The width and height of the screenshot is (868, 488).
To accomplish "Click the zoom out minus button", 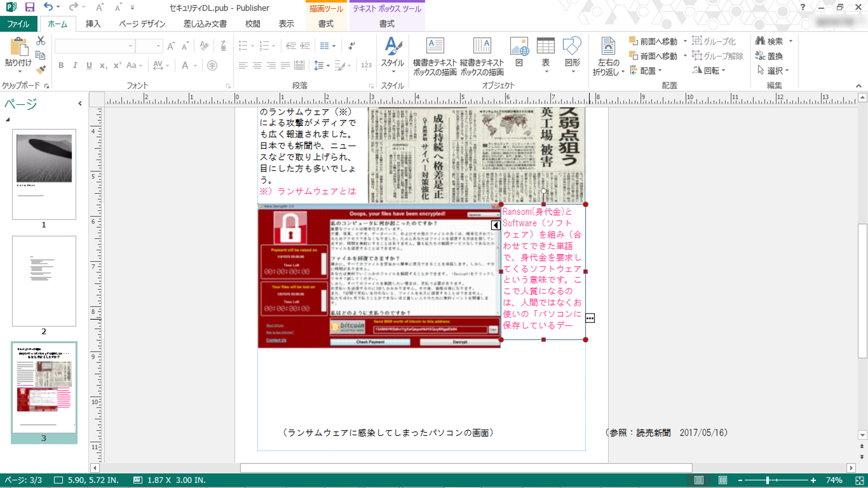I will pyautogui.click(x=740, y=480).
